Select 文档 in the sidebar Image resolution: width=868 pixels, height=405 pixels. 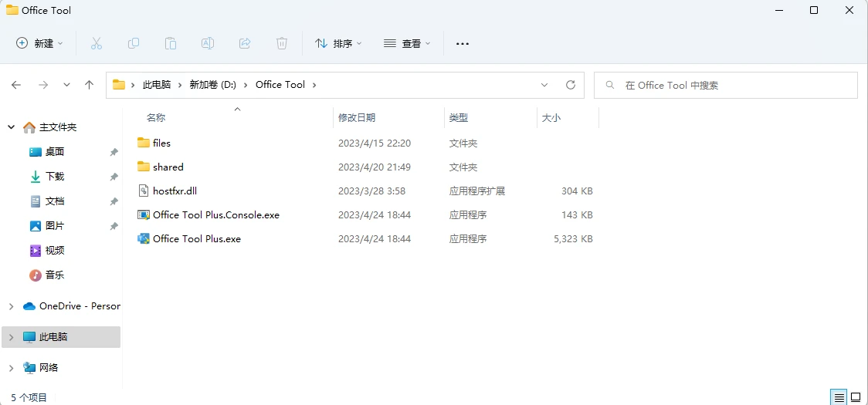(x=55, y=201)
